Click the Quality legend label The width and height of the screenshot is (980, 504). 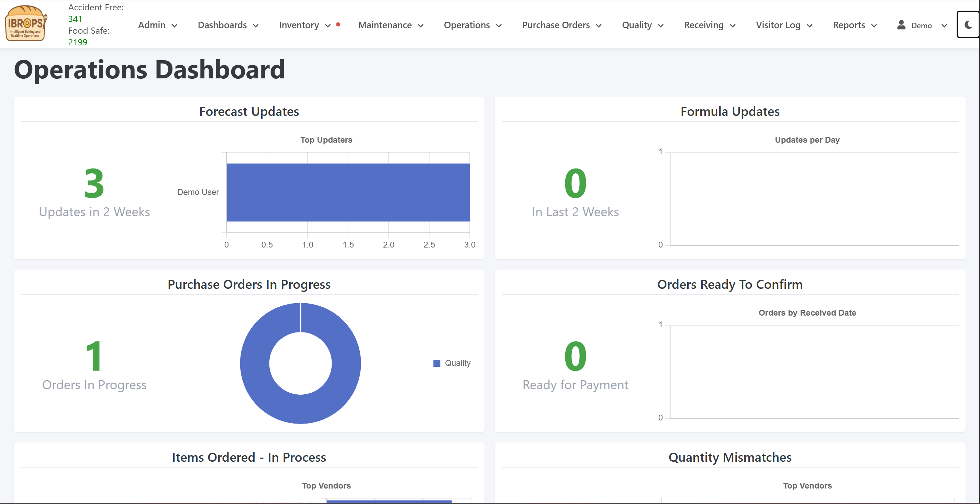click(458, 363)
